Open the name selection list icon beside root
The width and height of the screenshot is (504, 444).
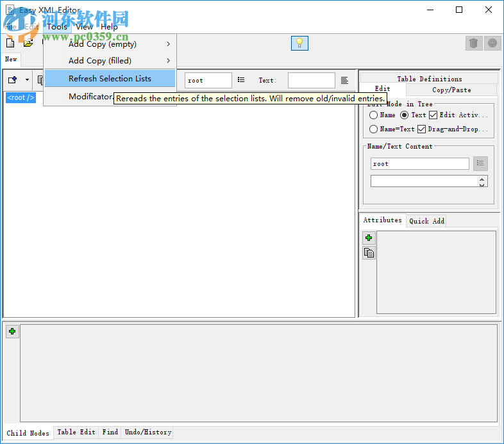click(241, 79)
